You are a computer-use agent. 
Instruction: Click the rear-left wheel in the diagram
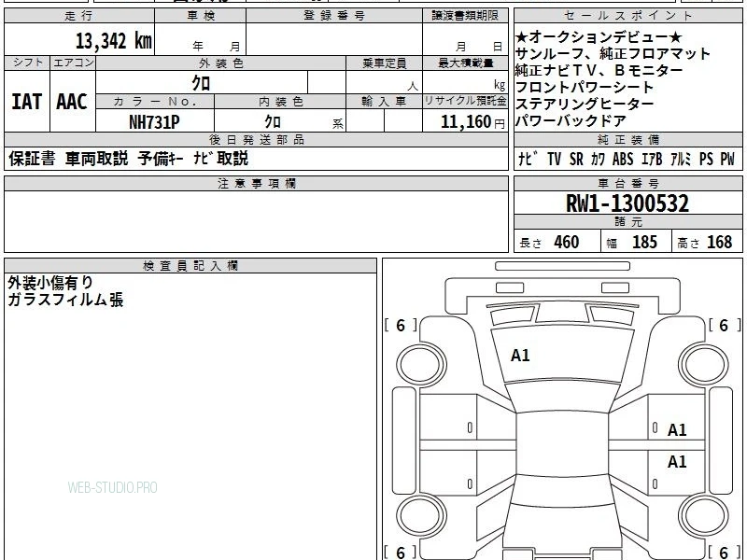click(421, 516)
